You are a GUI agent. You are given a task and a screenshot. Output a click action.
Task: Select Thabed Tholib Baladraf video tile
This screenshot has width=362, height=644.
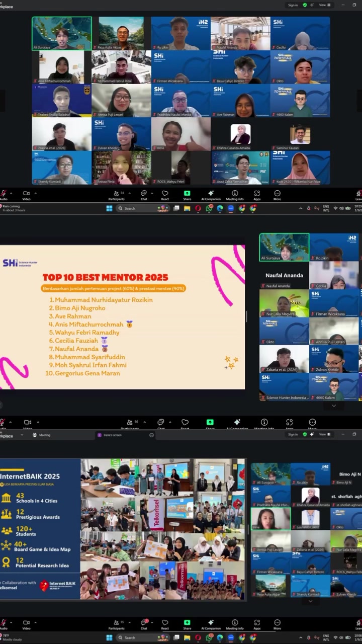click(x=62, y=101)
